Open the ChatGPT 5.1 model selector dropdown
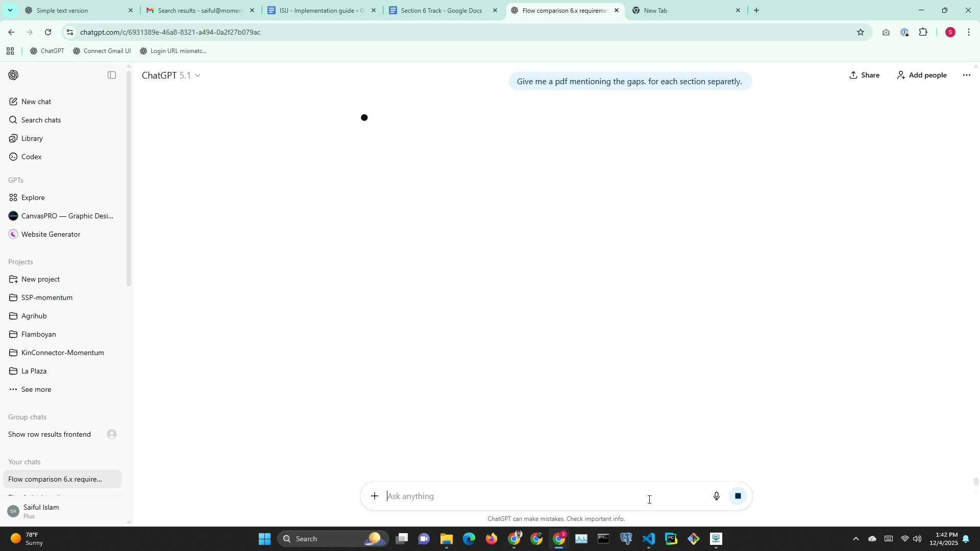The width and height of the screenshot is (980, 551). (x=171, y=76)
